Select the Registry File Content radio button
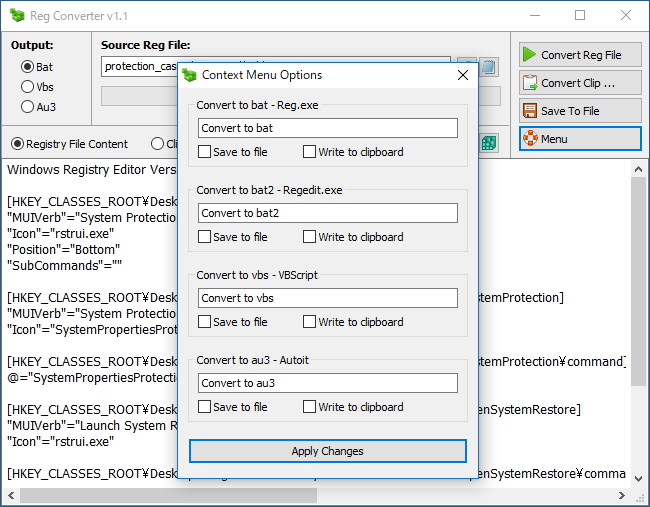The width and height of the screenshot is (650, 507). tap(17, 144)
